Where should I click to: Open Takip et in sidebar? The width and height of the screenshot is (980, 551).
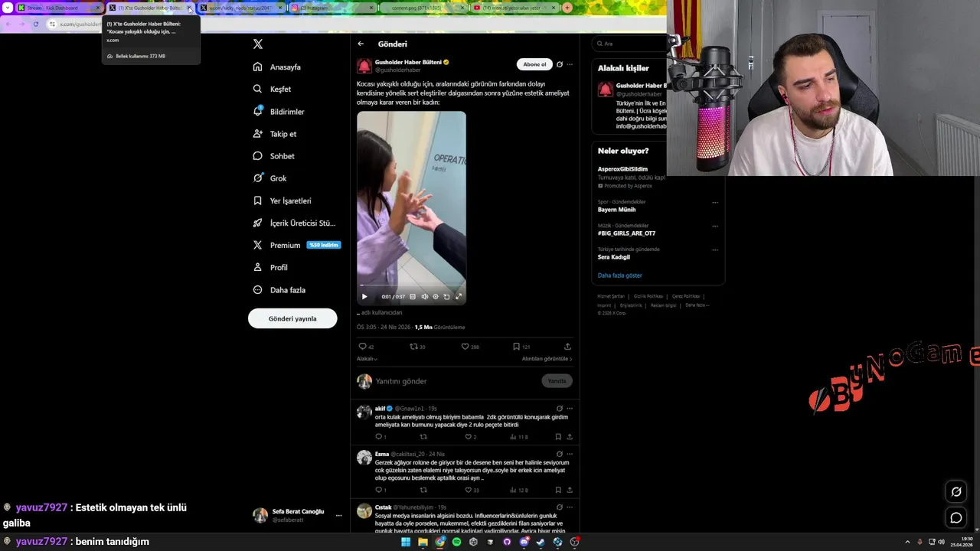point(274,134)
